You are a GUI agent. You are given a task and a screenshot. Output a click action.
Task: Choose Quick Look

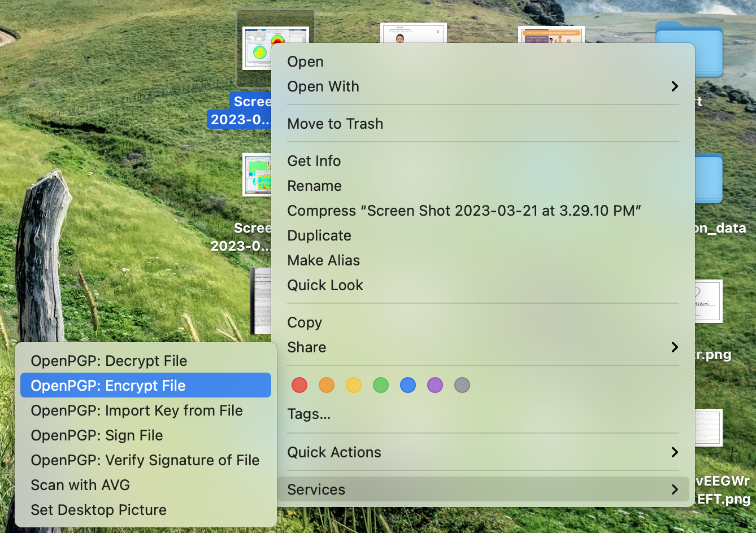[x=483, y=285]
